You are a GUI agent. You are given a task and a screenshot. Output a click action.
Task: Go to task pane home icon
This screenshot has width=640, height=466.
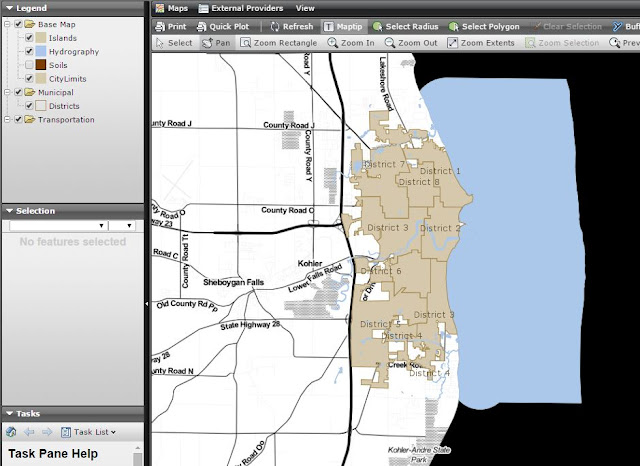point(11,432)
